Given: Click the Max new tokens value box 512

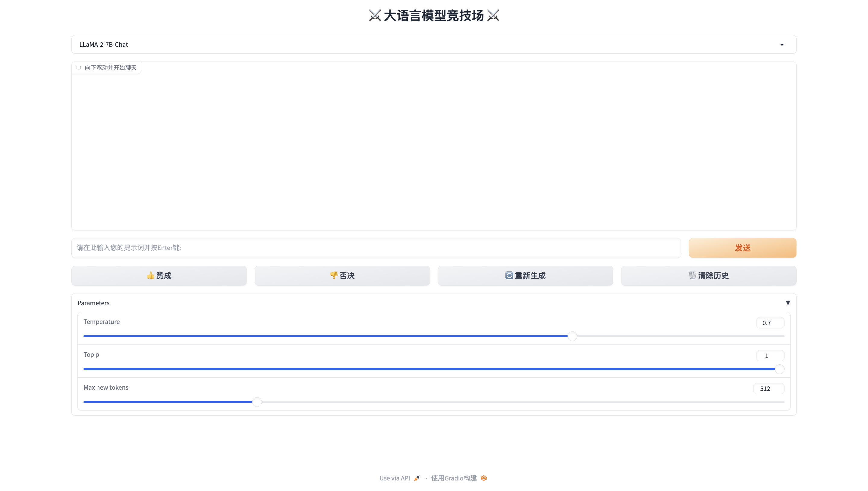Looking at the screenshot, I should pyautogui.click(x=768, y=388).
